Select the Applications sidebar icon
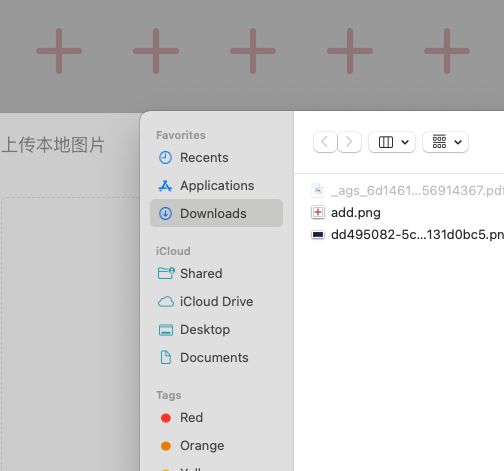The width and height of the screenshot is (504, 471). tap(165, 186)
